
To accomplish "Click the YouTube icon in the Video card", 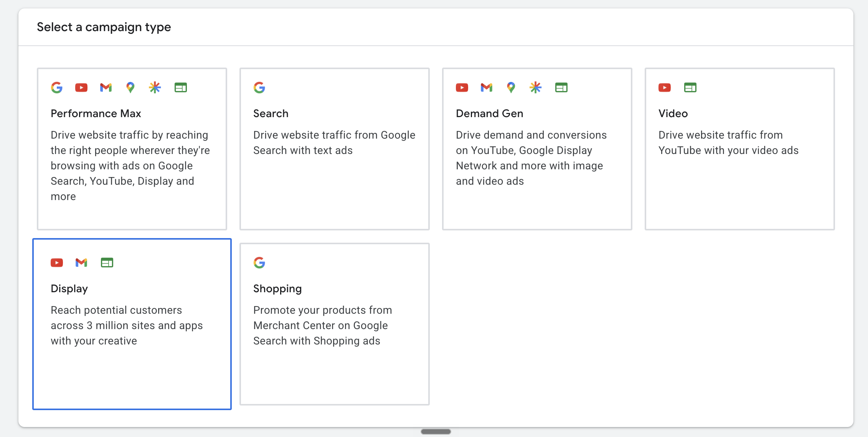I will (665, 88).
